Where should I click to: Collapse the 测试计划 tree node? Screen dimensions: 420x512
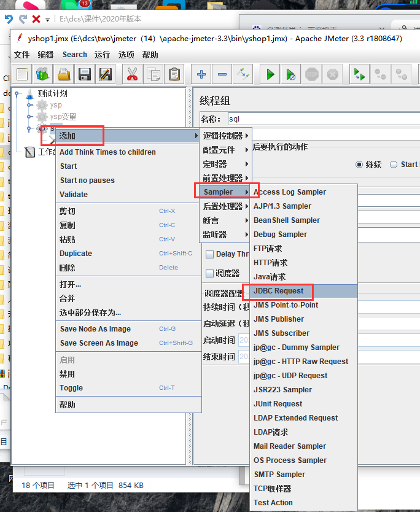click(x=17, y=94)
